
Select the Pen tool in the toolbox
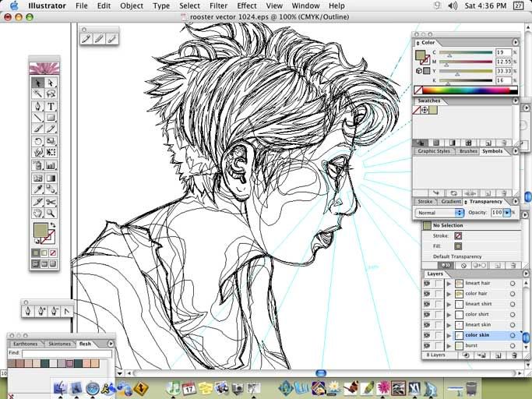pos(37,106)
